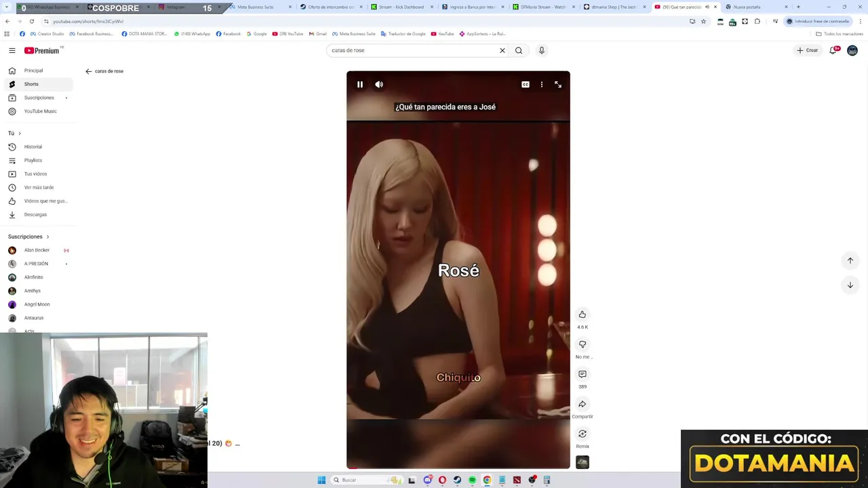This screenshot has width=868, height=488.
Task: Toggle closed captions on the Short
Action: click(x=525, y=85)
